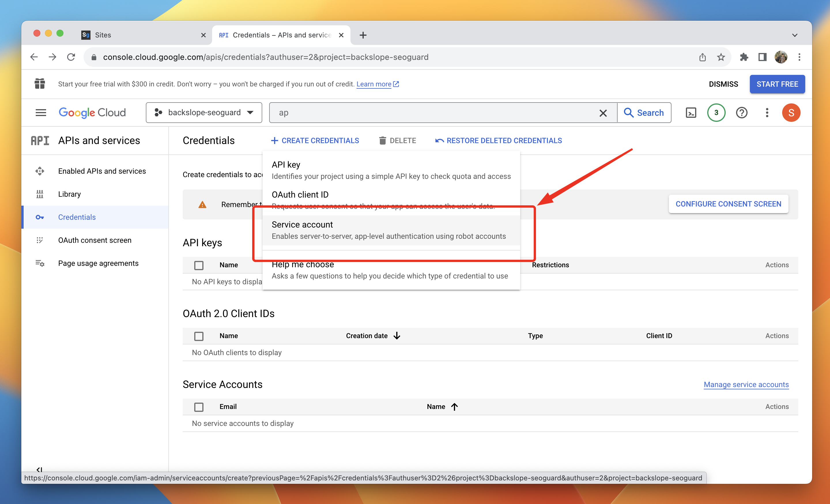Image resolution: width=830 pixels, height=504 pixels.
Task: Click the Chrome extensions puzzle icon
Action: click(x=744, y=57)
